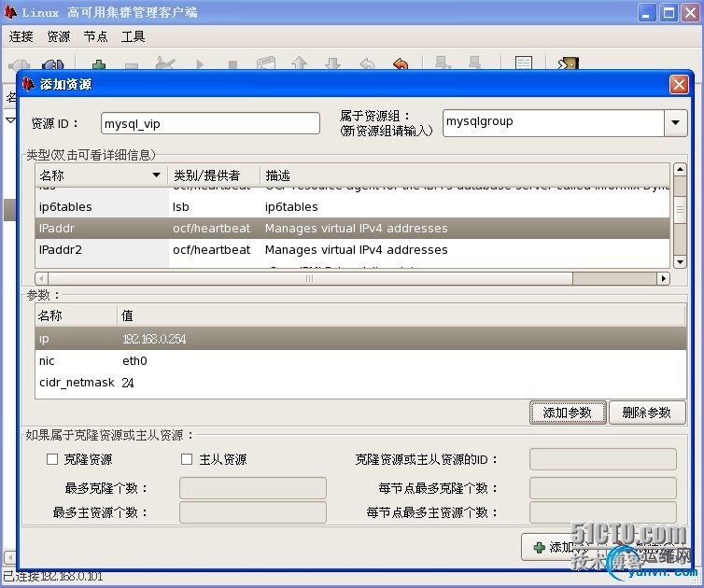The image size is (704, 588).
Task: Click the orange undo arrow toolbar icon
Action: (401, 63)
